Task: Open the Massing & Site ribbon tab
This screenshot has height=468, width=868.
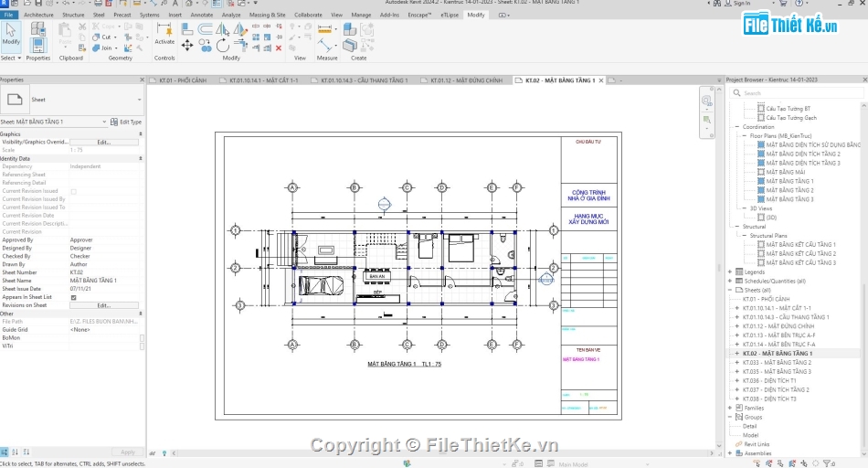Action: click(x=268, y=15)
